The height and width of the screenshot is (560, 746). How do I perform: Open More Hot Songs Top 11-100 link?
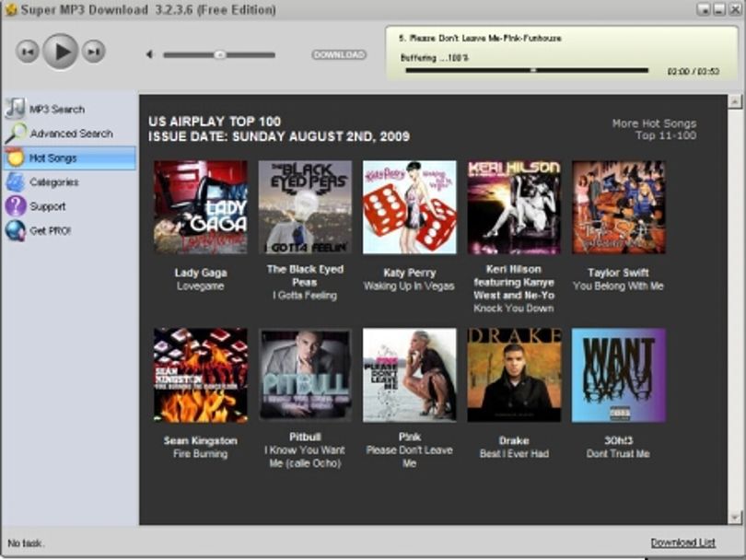(654, 130)
